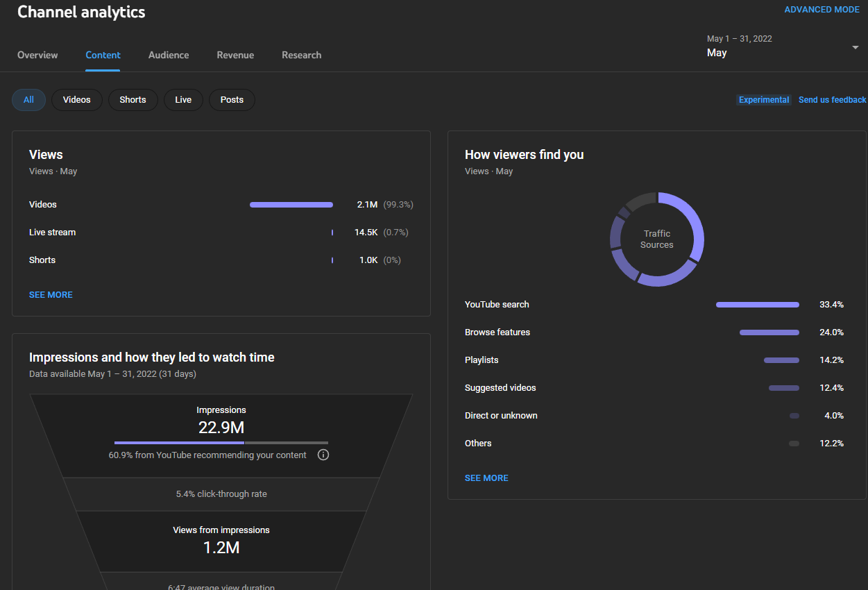Click the Browse features traffic row

pyautogui.click(x=497, y=332)
